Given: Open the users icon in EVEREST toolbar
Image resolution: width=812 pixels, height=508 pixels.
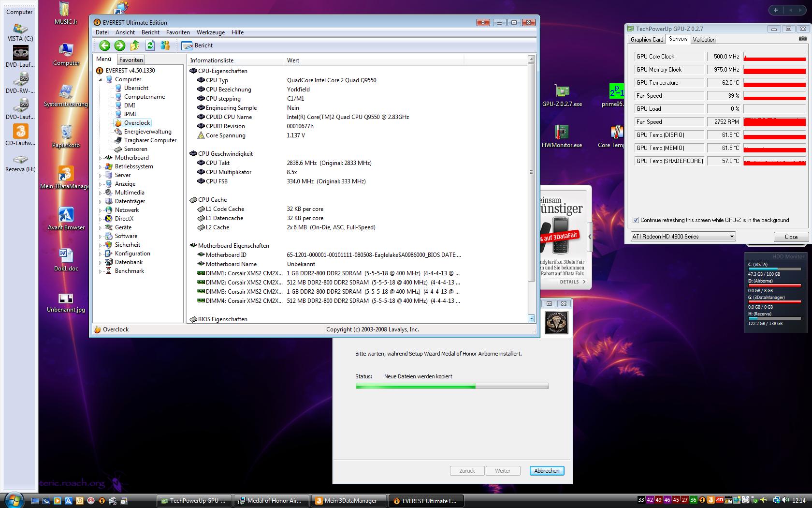Looking at the screenshot, I should coord(165,45).
